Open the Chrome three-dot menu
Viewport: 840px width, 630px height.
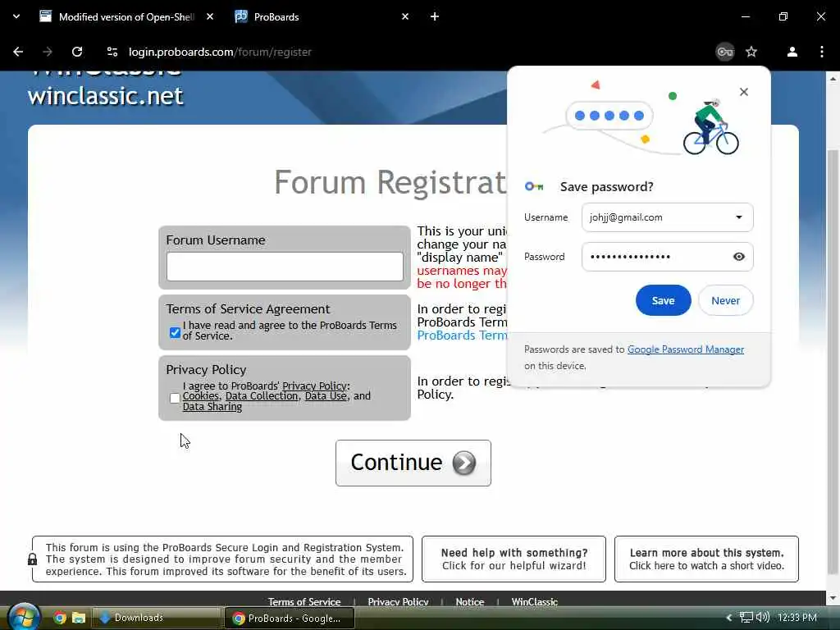tap(822, 52)
